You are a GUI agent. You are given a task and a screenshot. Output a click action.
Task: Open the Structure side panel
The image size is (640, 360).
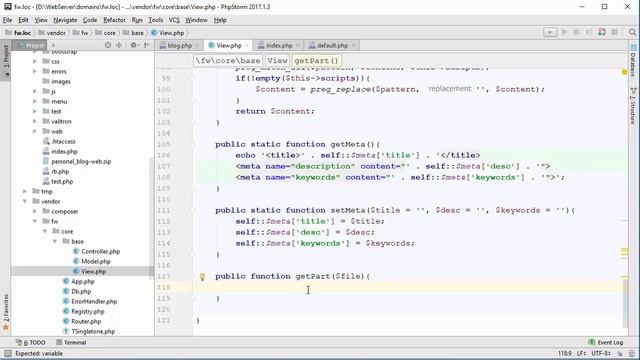633,105
